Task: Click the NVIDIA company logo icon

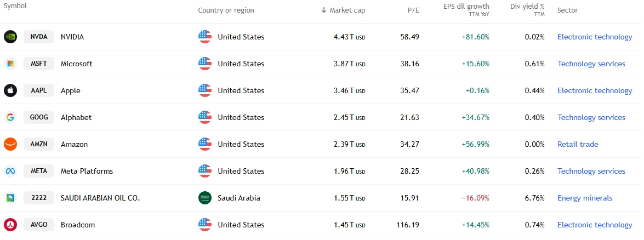Action: click(10, 37)
